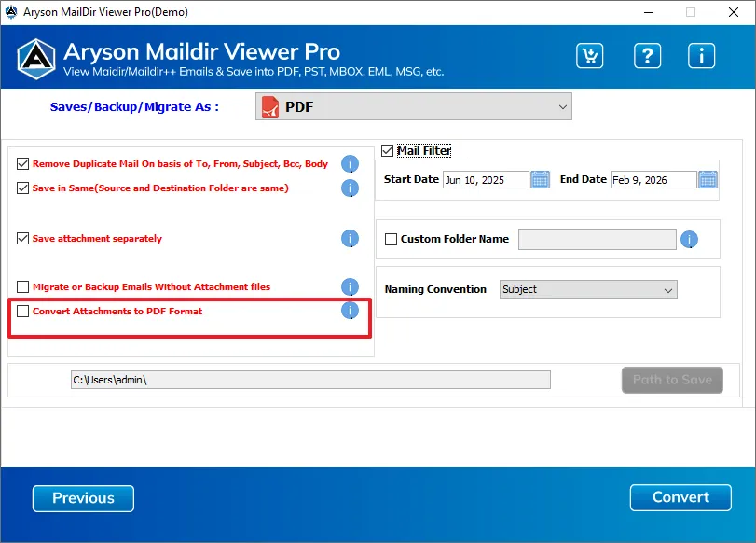This screenshot has width=756, height=543.
Task: Click the Convert button
Action: pyautogui.click(x=680, y=497)
